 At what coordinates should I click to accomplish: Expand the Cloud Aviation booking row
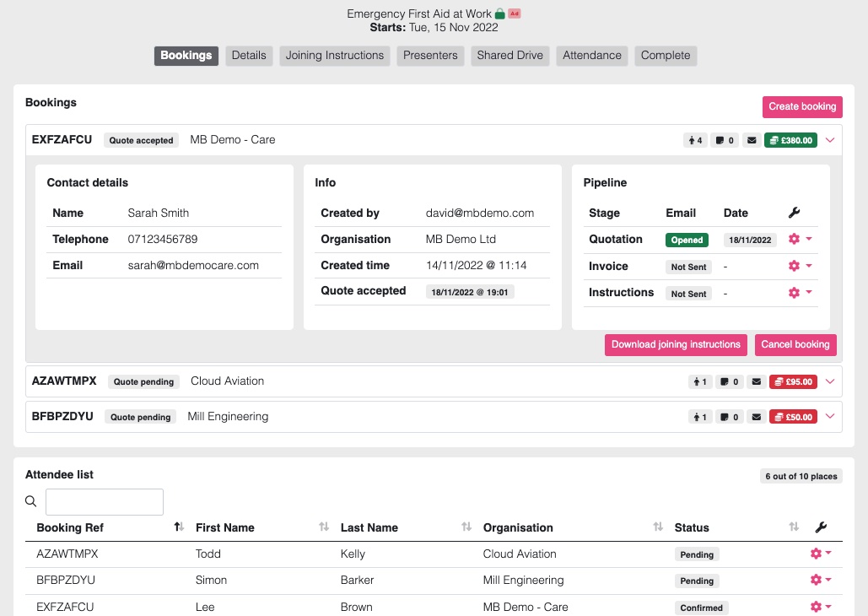(830, 381)
